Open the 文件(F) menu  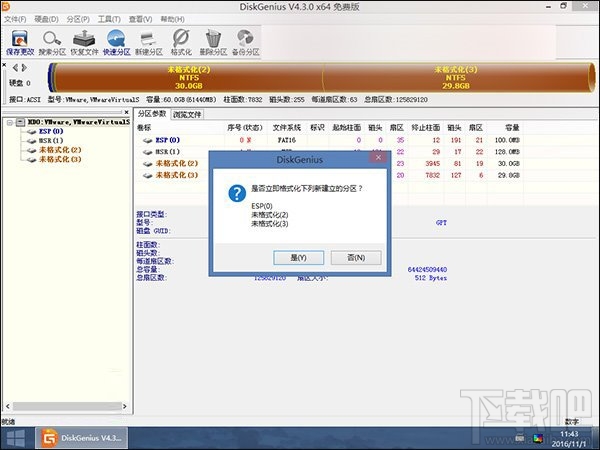[x=15, y=19]
